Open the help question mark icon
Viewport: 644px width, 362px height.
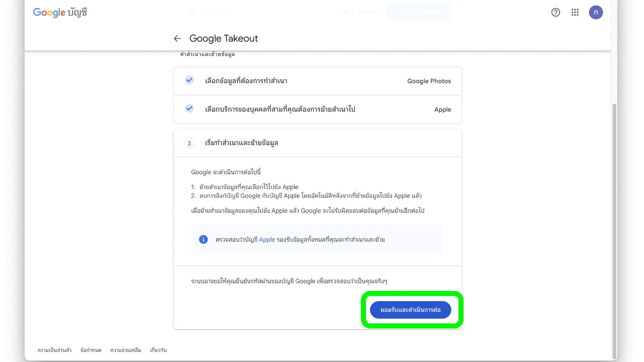555,12
